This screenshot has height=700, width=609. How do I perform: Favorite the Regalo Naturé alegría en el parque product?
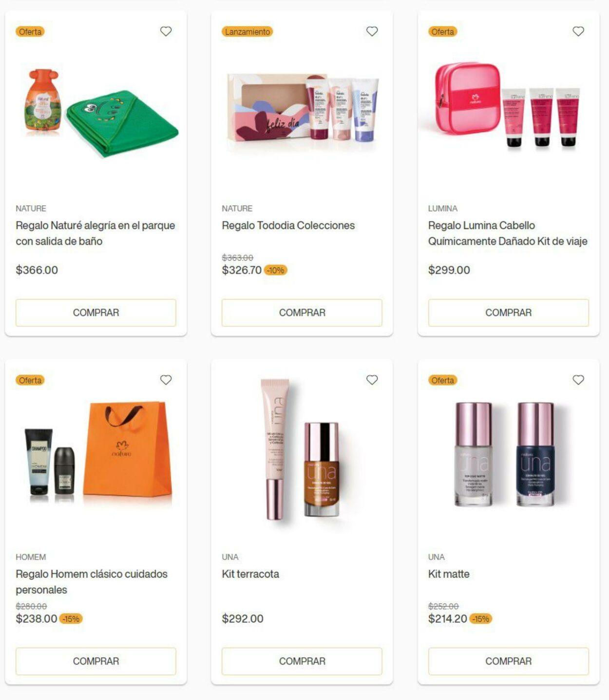coord(166,31)
